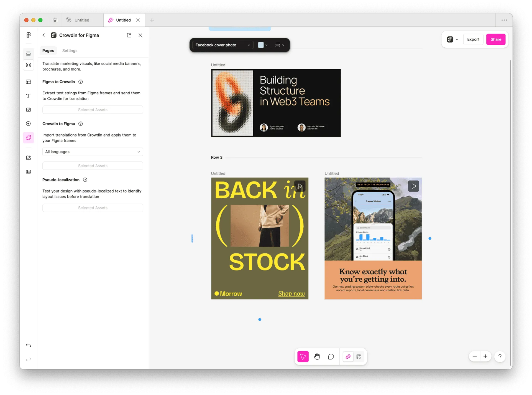Expand the alignment options chevron in floating toolbar
Image resolution: width=532 pixels, height=395 pixels.
pos(283,45)
